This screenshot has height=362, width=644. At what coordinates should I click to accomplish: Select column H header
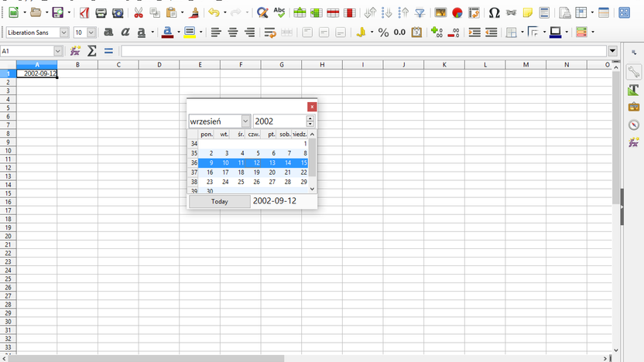322,64
